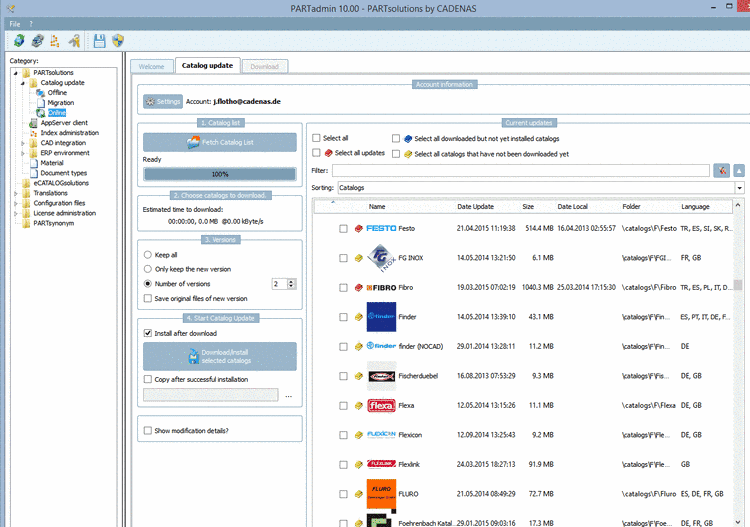Click the up-arrow button beside Filter
Viewport: 750px width, 527px height.
[x=739, y=170]
